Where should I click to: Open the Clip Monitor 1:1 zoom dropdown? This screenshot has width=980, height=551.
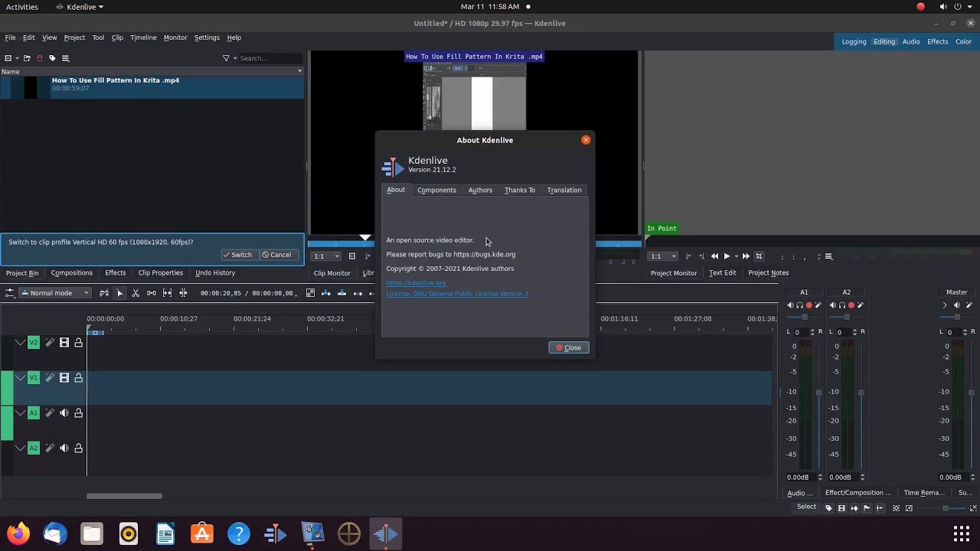pos(326,256)
